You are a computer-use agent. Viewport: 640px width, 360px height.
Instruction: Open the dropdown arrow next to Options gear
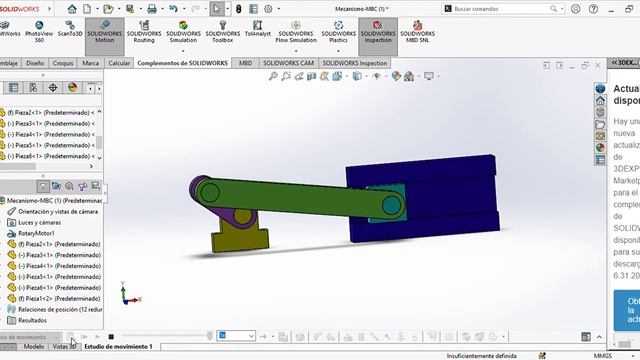pyautogui.click(x=279, y=9)
